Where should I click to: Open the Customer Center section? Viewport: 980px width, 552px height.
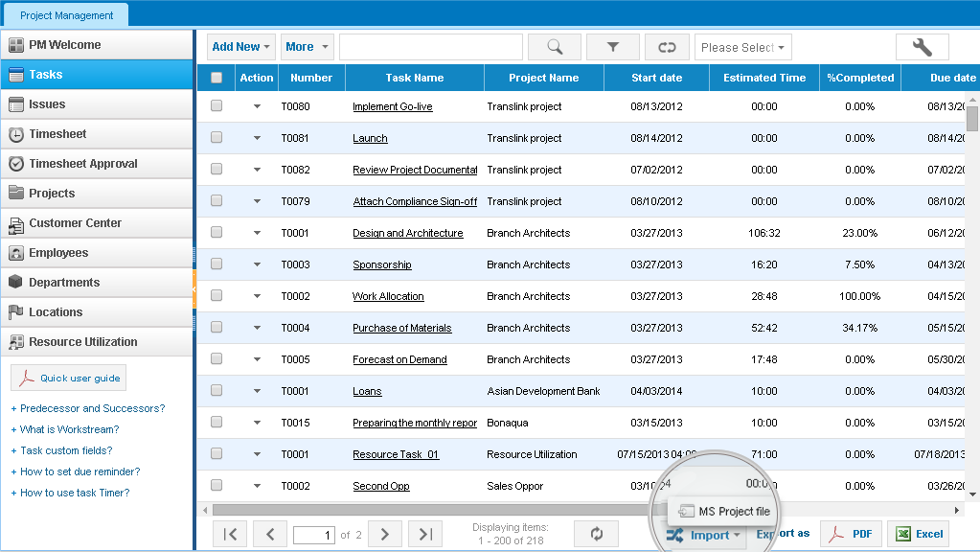[x=97, y=223]
